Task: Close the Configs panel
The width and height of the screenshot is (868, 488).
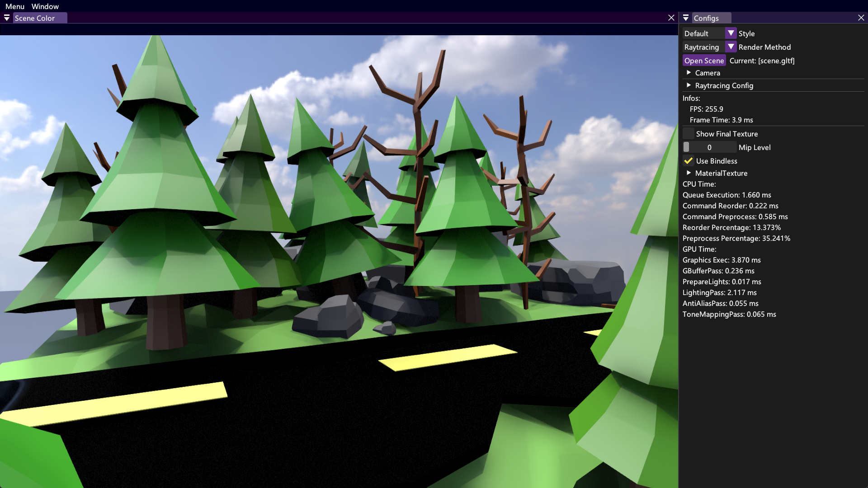Action: tap(861, 18)
